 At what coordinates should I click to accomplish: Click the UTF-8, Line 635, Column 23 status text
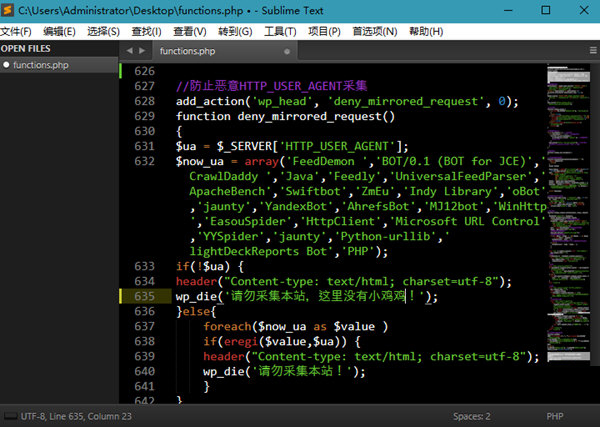point(76,416)
